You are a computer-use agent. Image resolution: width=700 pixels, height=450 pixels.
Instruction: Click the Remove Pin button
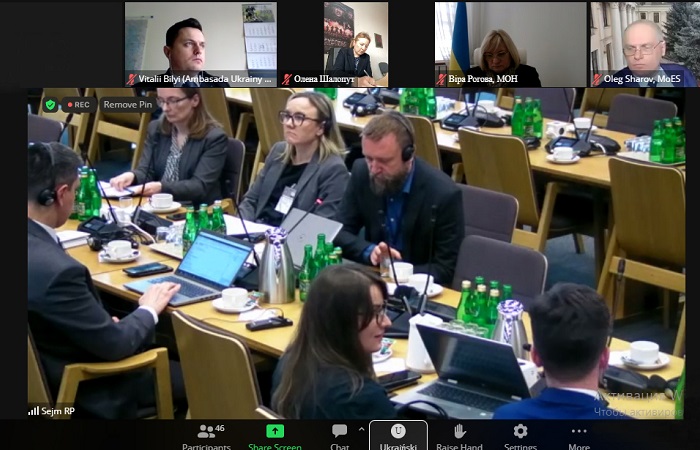128,105
